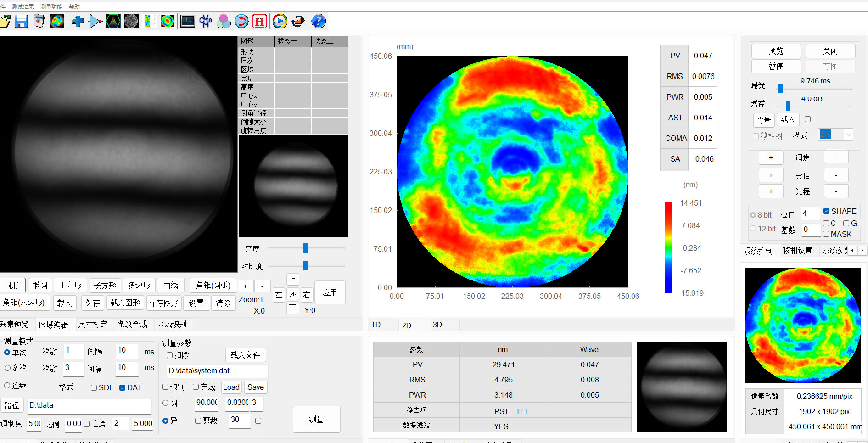The width and height of the screenshot is (868, 443).
Task: Open help with the question mark icon
Action: point(318,21)
